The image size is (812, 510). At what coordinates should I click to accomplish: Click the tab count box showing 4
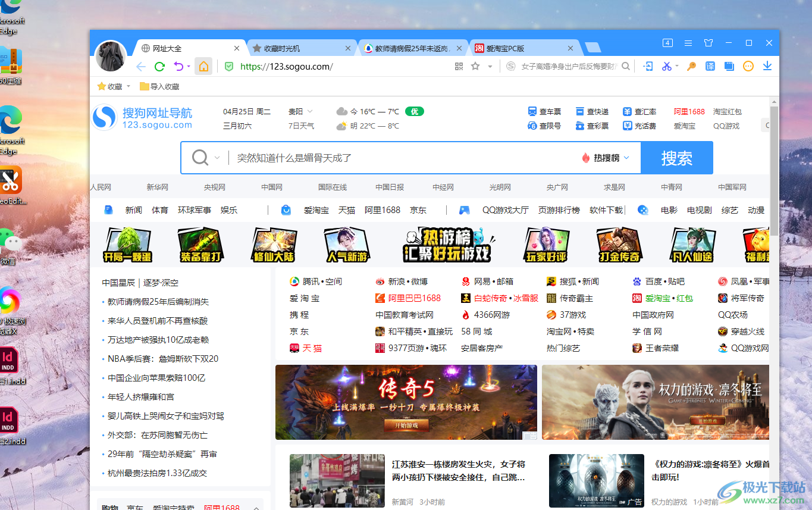[x=667, y=43]
